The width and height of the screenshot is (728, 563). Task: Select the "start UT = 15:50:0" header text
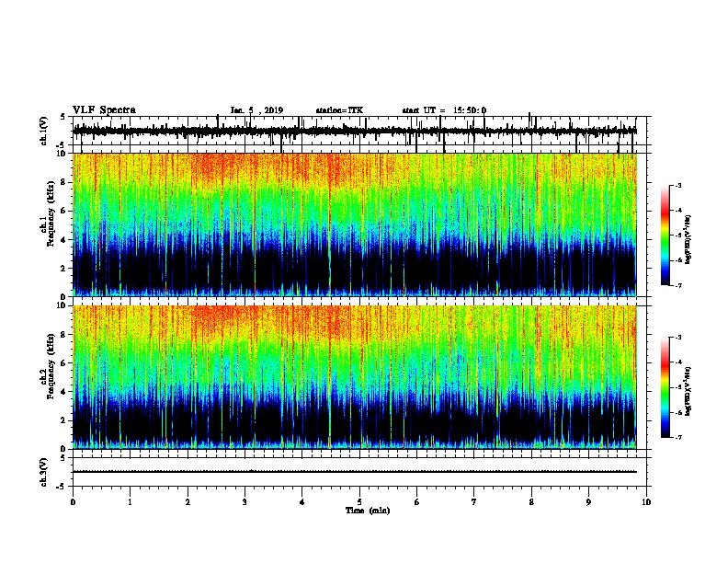click(444, 110)
